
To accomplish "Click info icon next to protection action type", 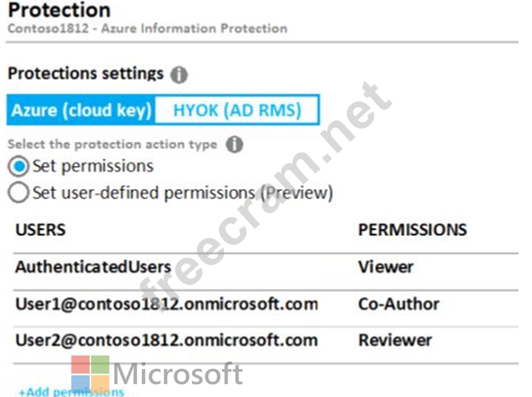I will (x=234, y=144).
